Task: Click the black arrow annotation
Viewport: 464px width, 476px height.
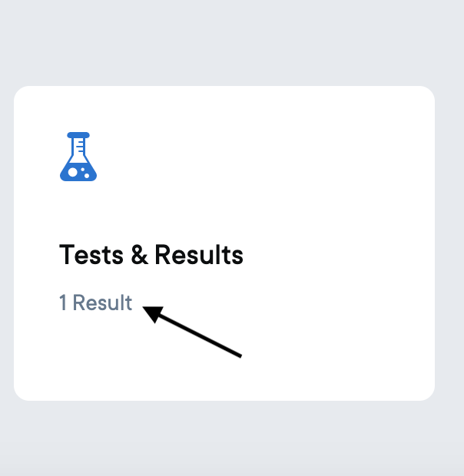Action: (192, 332)
